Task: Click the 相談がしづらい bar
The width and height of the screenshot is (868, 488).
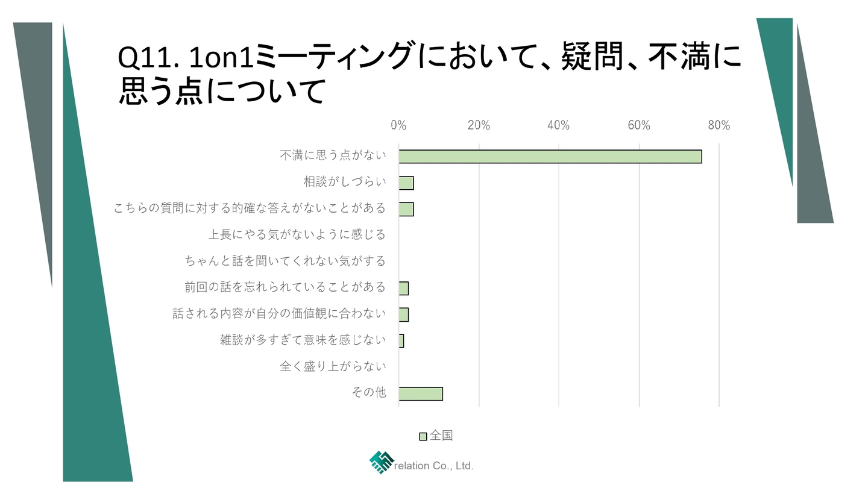Action: pyautogui.click(x=406, y=183)
